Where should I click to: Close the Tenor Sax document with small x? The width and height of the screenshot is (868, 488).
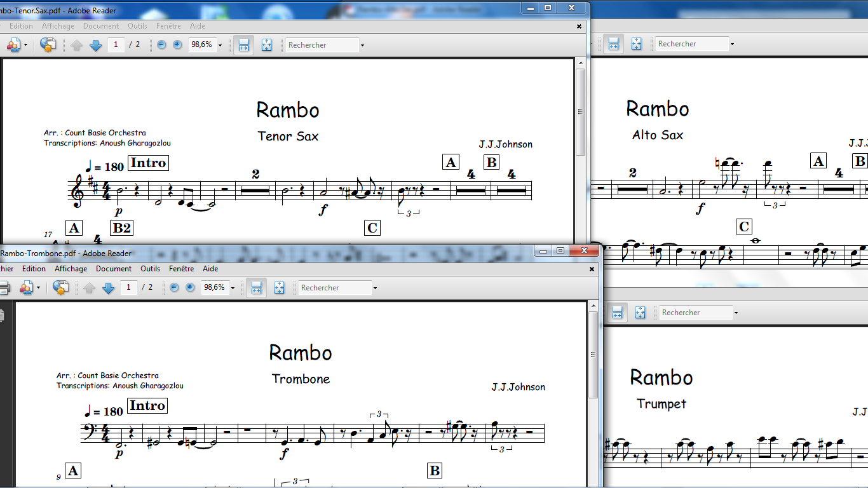[x=579, y=26]
